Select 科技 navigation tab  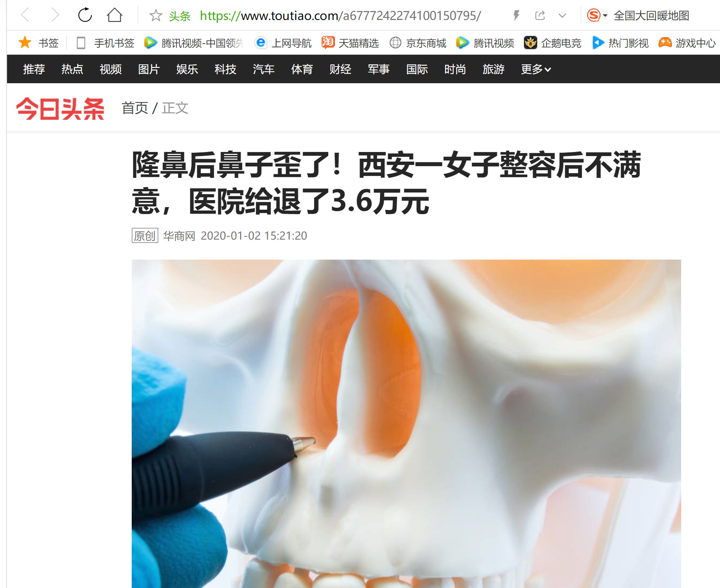click(225, 69)
